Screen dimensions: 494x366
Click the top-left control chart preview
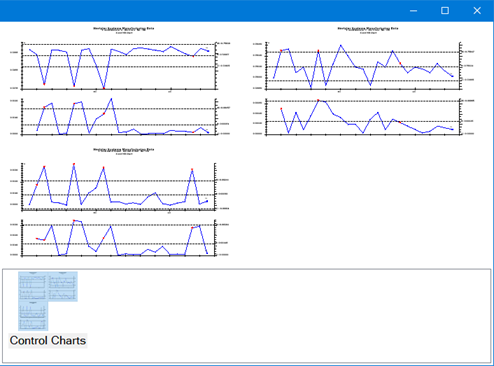point(120,81)
